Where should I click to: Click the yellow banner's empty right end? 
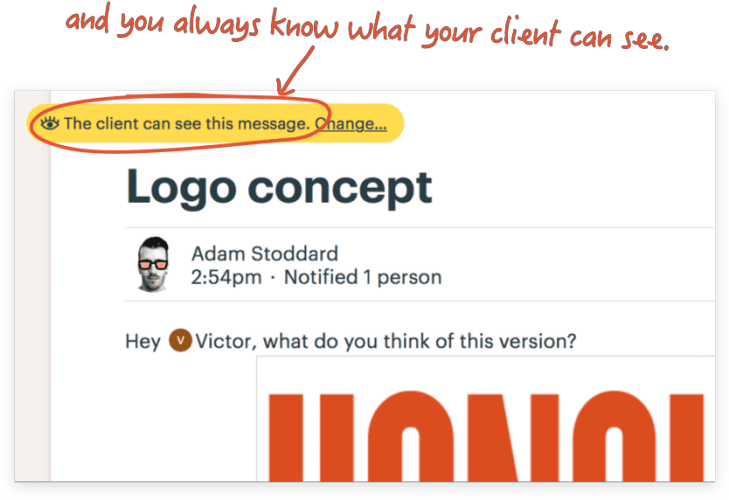point(395,124)
